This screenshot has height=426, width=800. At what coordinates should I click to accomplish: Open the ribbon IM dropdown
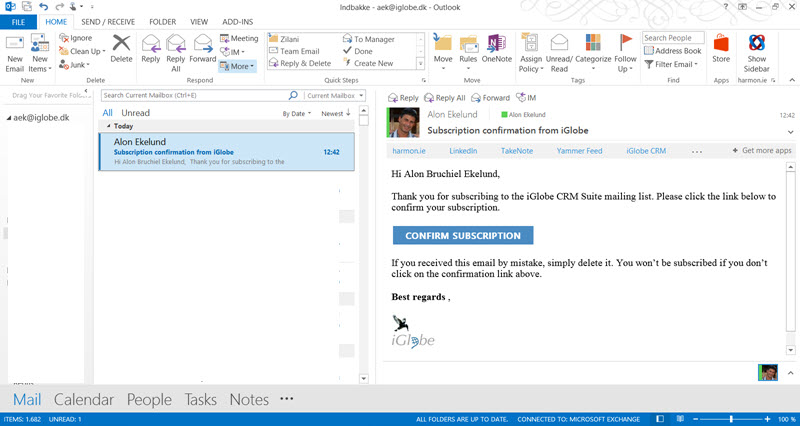click(232, 52)
